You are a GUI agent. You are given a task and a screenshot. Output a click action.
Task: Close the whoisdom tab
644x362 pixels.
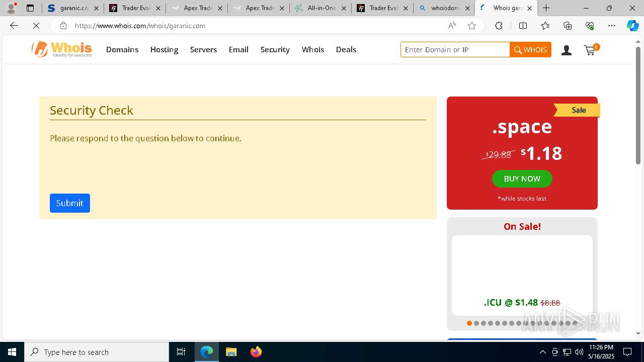(467, 8)
